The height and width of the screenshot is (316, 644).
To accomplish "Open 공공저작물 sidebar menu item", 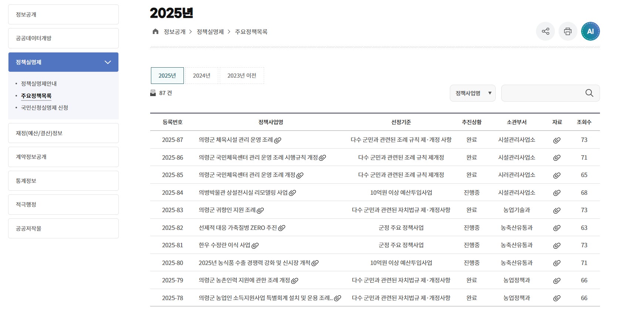I will 63,228.
